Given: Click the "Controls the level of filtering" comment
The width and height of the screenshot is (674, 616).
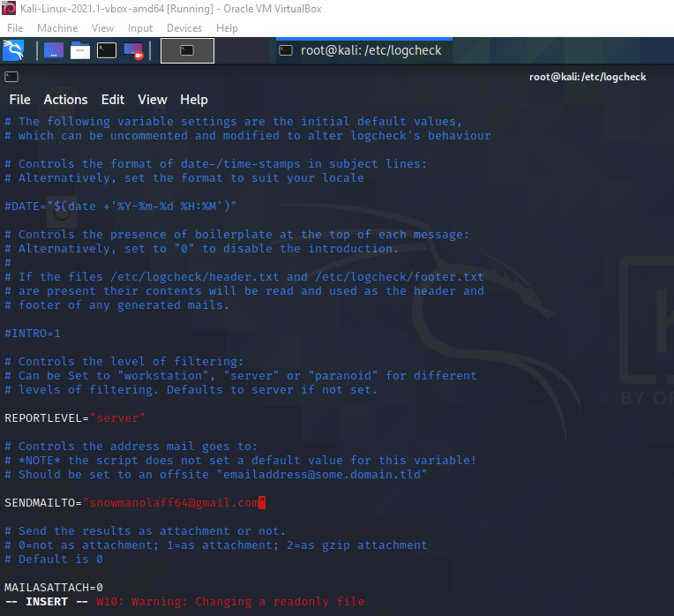Looking at the screenshot, I should [124, 362].
